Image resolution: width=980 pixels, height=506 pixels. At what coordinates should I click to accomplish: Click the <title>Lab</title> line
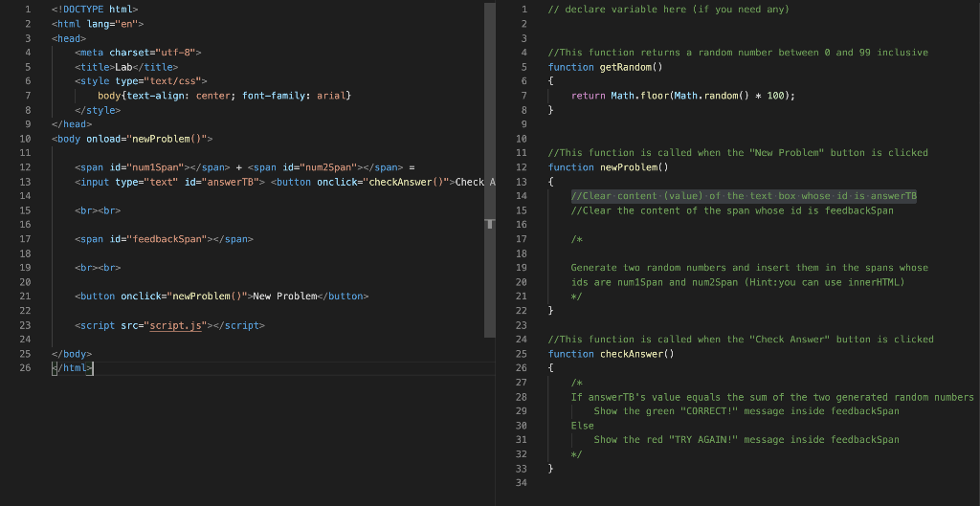126,67
